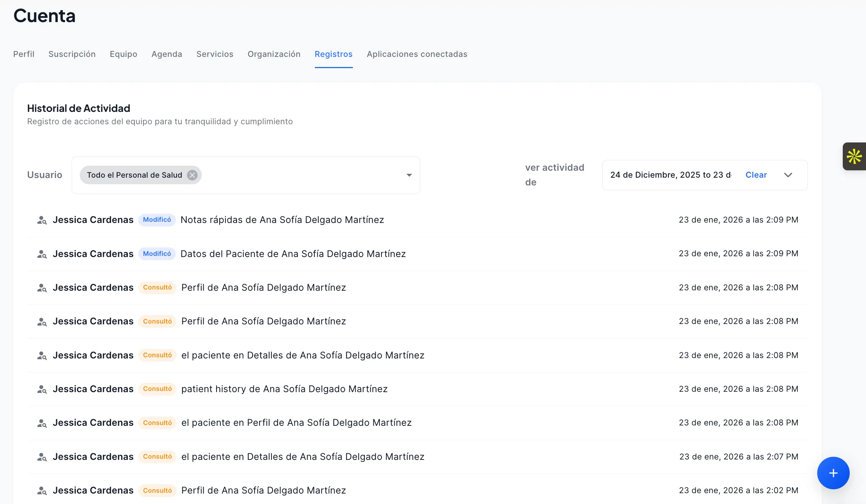Viewport: 866px width, 504px height.
Task: Remove the 'Todo el Personal de Salud' chip
Action: pyautogui.click(x=192, y=175)
